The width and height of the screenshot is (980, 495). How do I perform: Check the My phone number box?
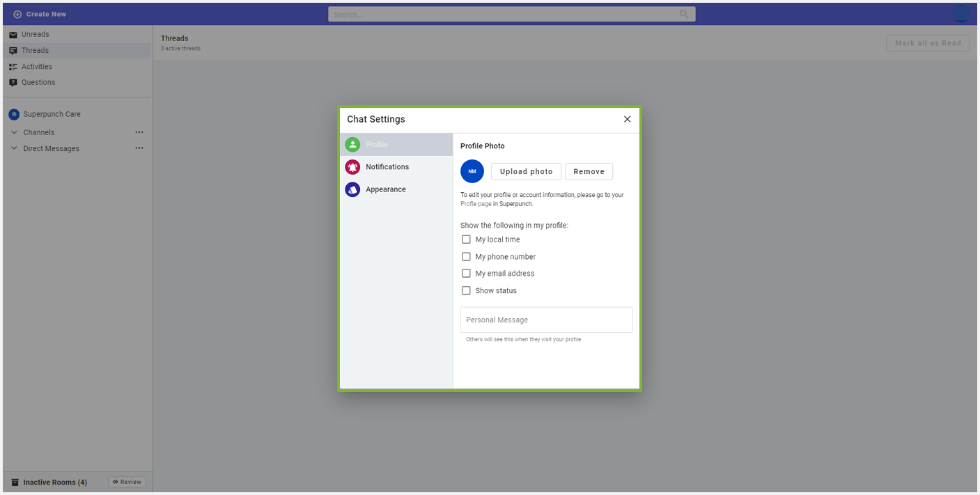point(467,257)
